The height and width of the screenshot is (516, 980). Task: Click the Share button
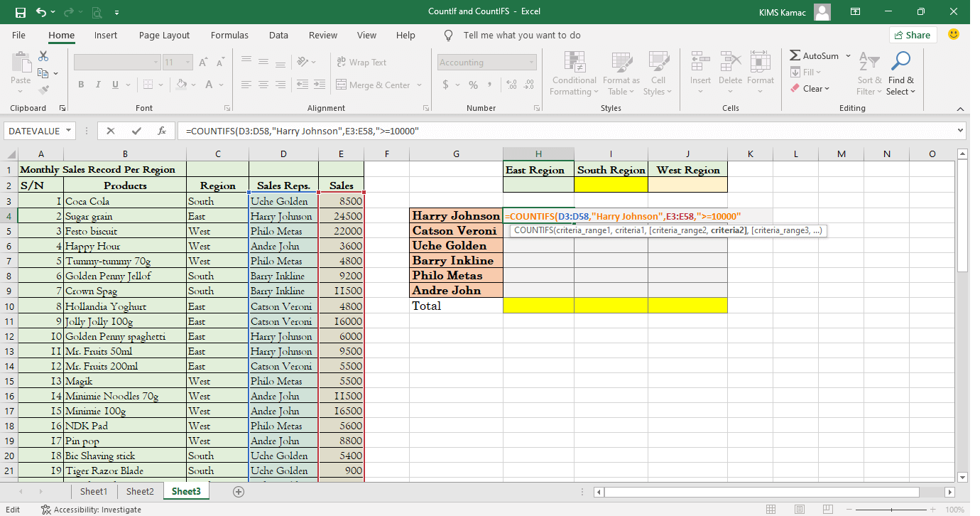tap(913, 34)
